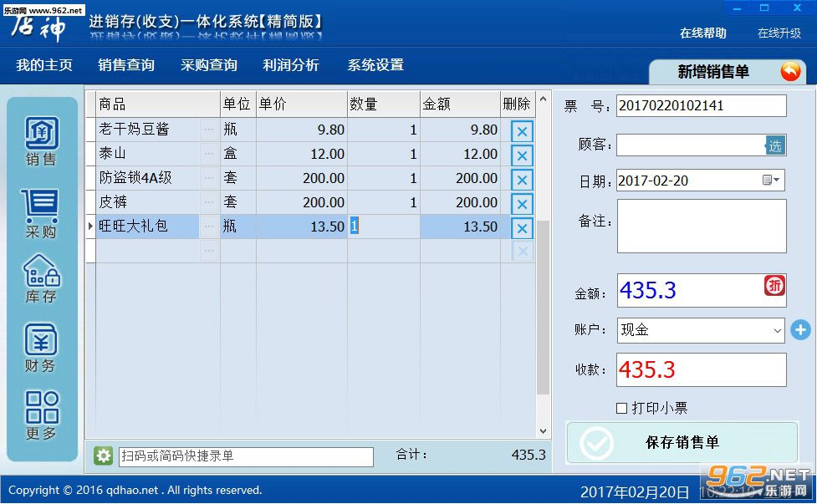Click the 扫码或简码快捷录单 input box

pyautogui.click(x=246, y=456)
